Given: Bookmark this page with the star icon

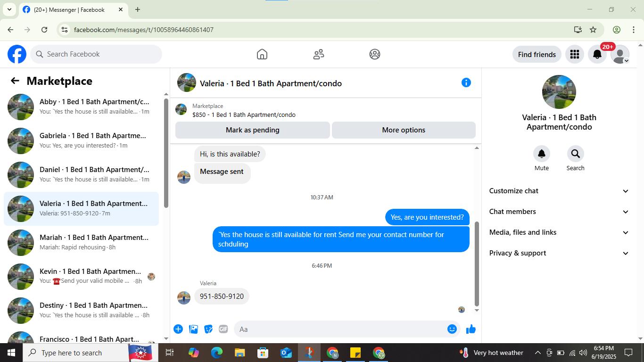Looking at the screenshot, I should [593, 30].
